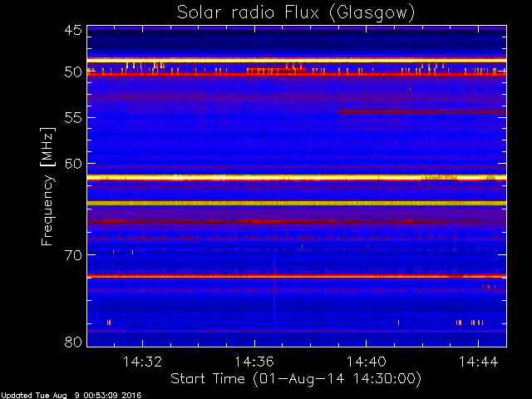
Task: Click the '55' frequency tick label
Action: (x=73, y=118)
